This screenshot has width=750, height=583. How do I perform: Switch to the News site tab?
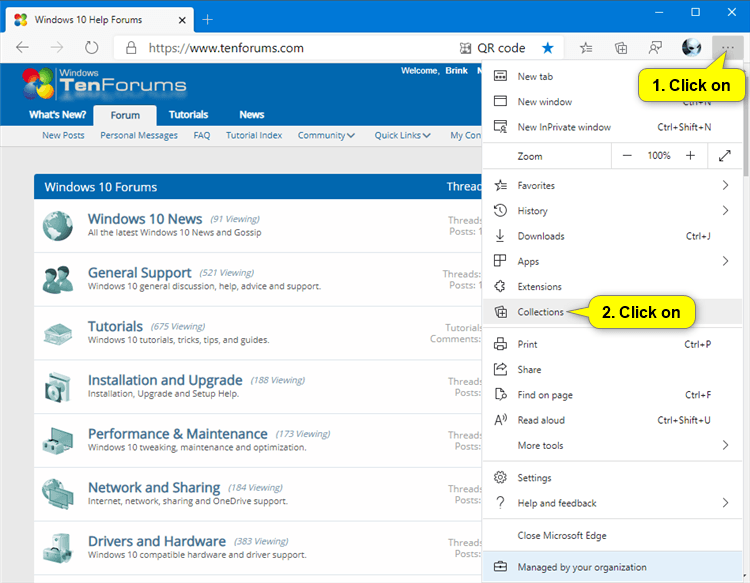[x=252, y=115]
